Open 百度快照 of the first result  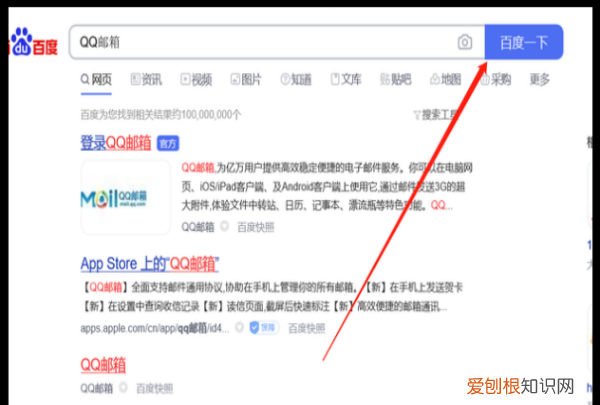[256, 227]
